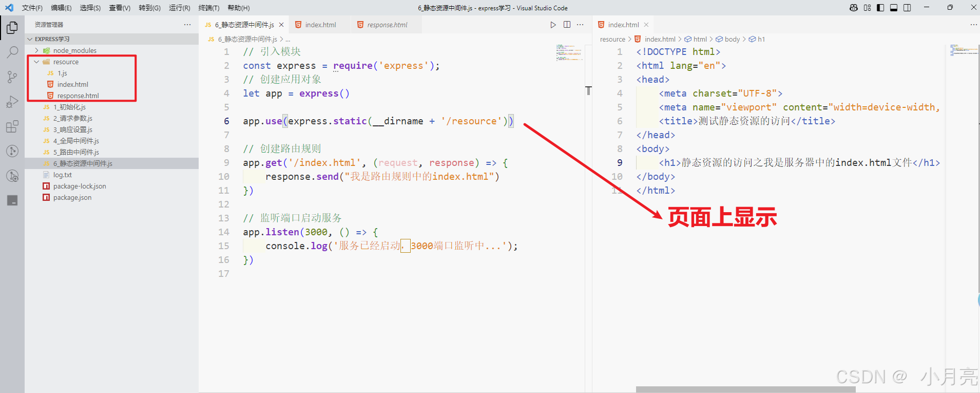This screenshot has height=393, width=980.
Task: Click the run code play button
Action: (553, 25)
